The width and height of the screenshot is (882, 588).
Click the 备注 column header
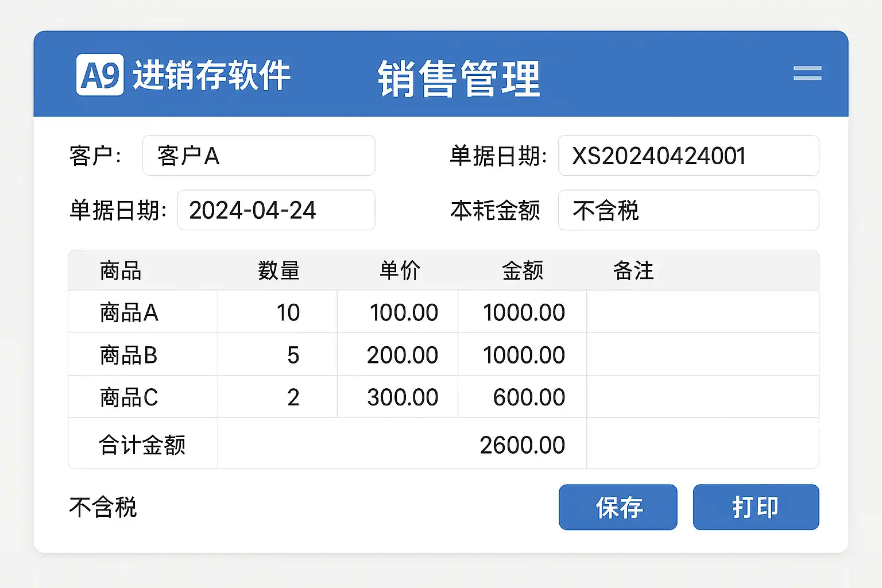click(x=633, y=270)
